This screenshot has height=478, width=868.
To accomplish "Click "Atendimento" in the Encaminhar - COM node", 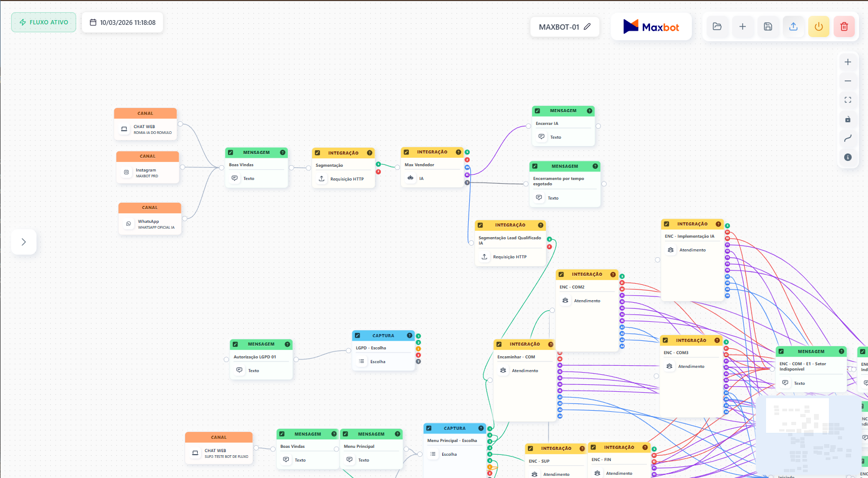I will [x=525, y=371].
